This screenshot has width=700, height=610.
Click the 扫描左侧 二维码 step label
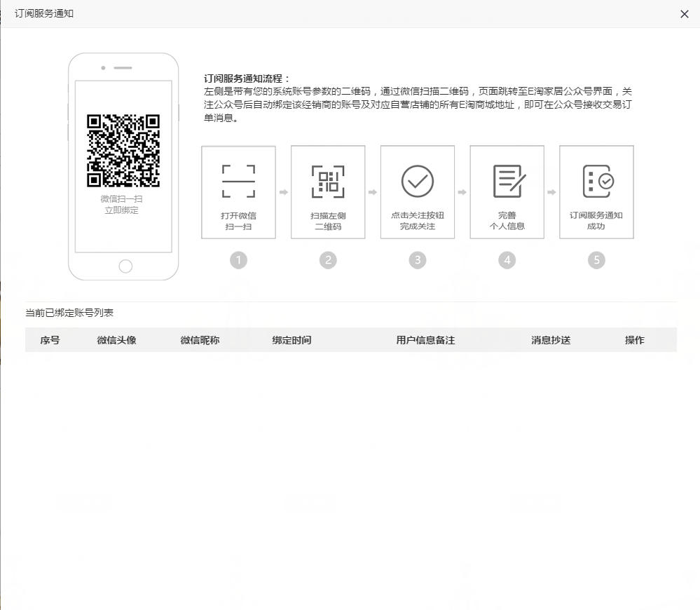click(x=328, y=221)
